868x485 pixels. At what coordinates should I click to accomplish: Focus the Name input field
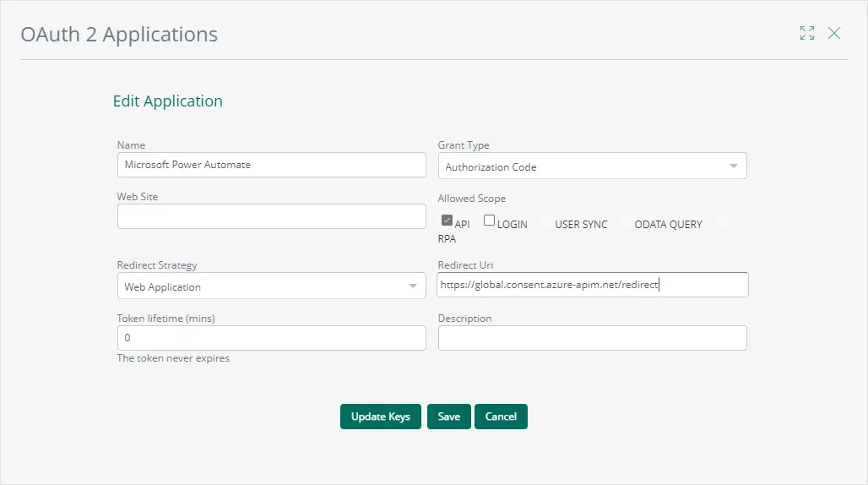[271, 165]
